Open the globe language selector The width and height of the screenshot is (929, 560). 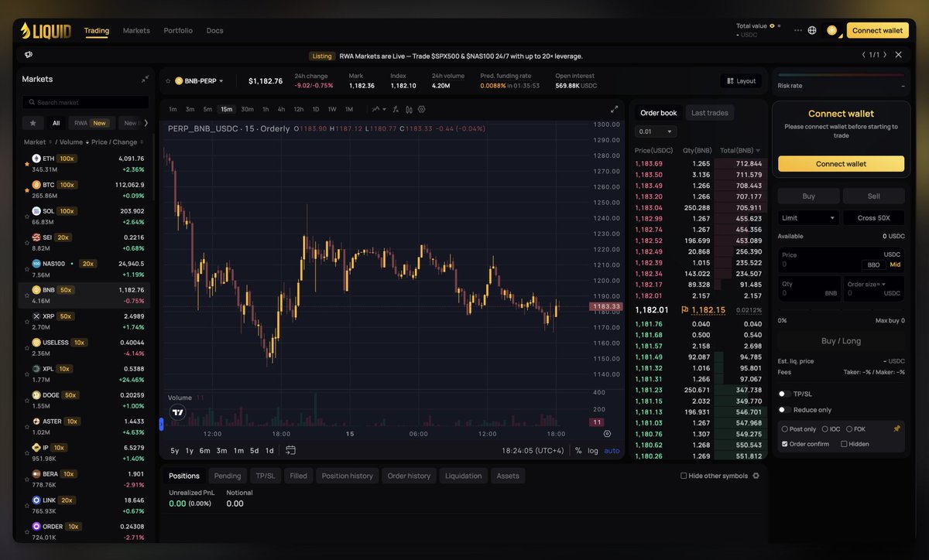click(812, 31)
